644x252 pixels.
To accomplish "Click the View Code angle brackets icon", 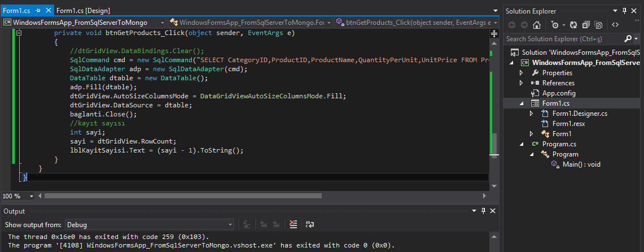I will point(615,25).
